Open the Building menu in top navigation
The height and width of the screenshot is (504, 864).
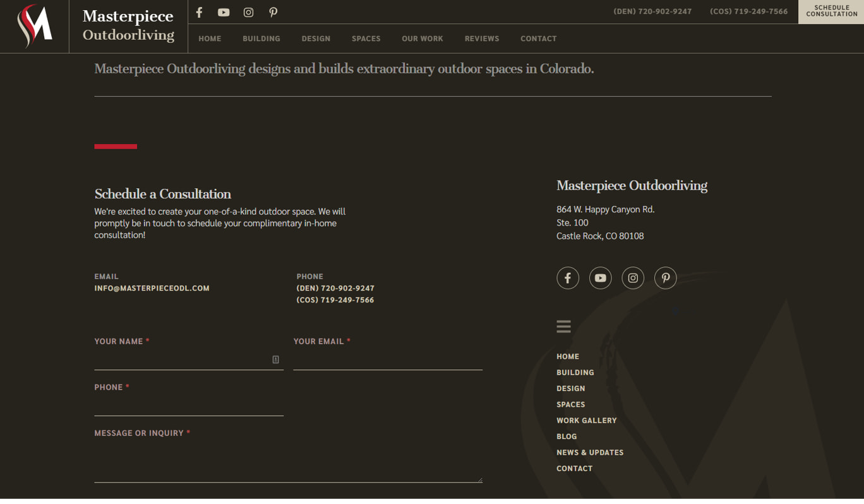click(261, 39)
